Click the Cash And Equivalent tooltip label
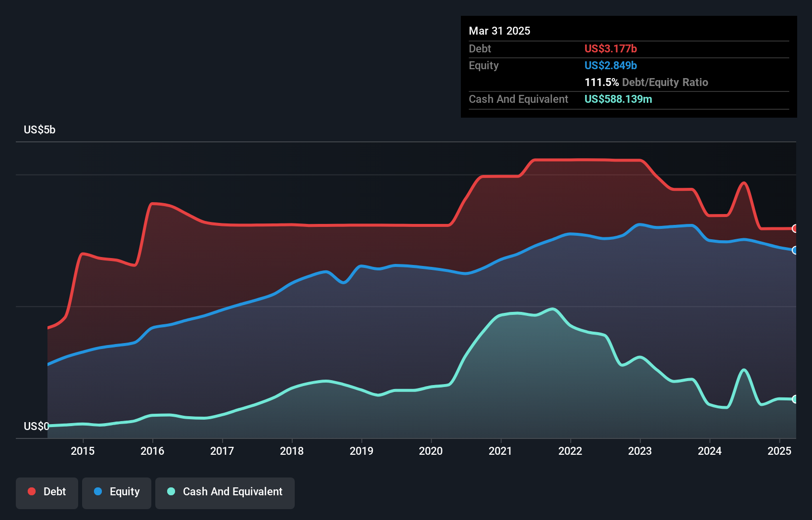 tap(518, 99)
